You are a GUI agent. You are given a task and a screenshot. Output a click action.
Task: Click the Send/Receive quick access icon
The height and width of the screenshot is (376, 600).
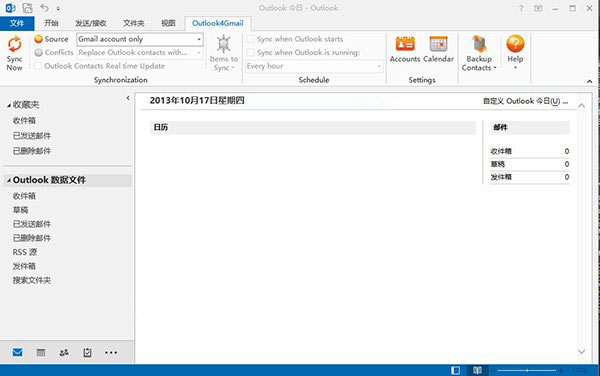27,8
